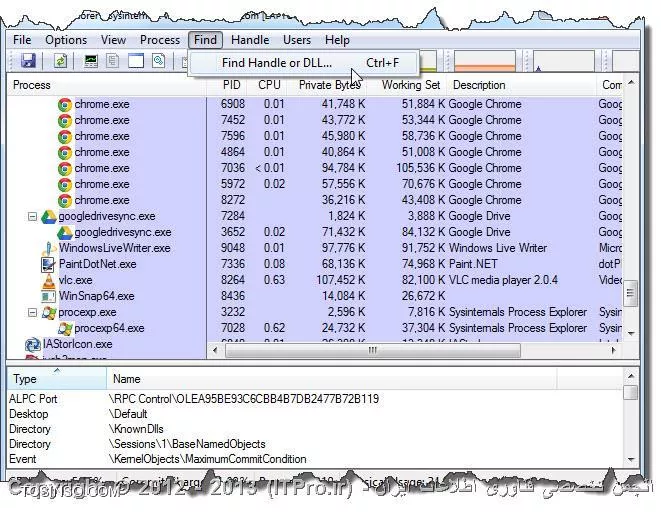Click the vlc.exe traffic cone icon
This screenshot has width=661, height=513.
click(48, 281)
